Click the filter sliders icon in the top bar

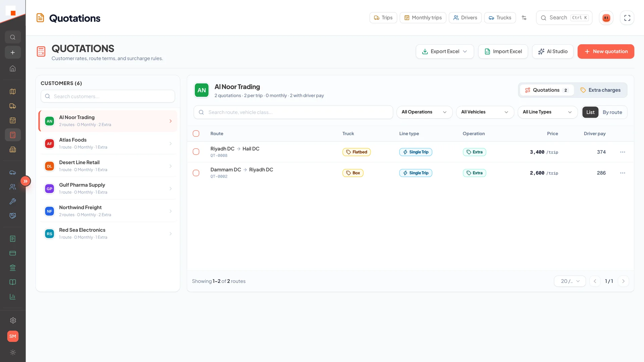coord(524,18)
